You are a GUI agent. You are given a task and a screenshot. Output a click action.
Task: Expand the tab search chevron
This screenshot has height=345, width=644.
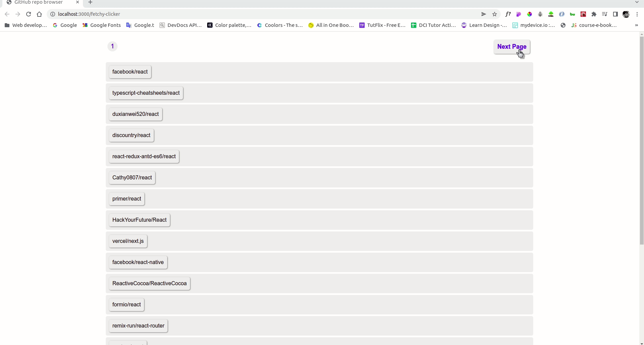pyautogui.click(x=637, y=2)
